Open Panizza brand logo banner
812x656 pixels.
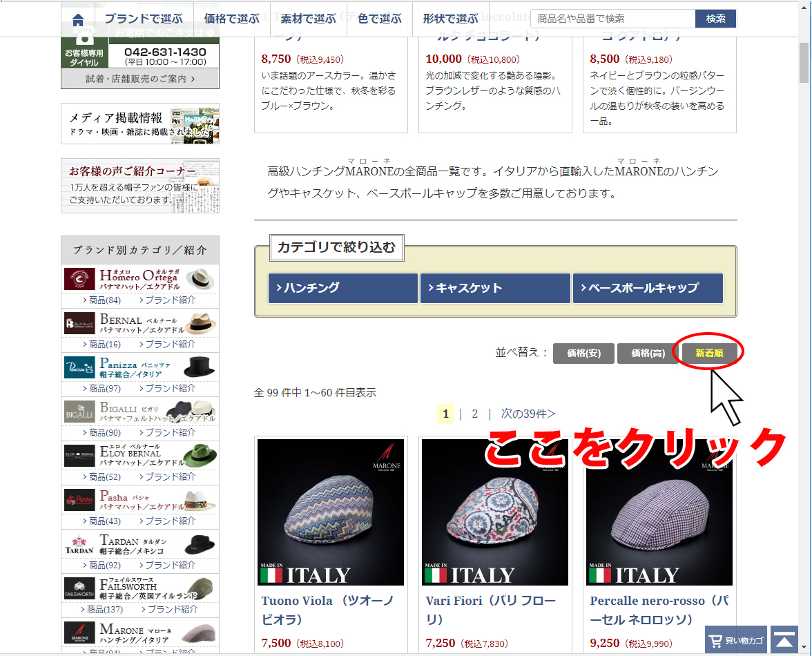point(139,367)
